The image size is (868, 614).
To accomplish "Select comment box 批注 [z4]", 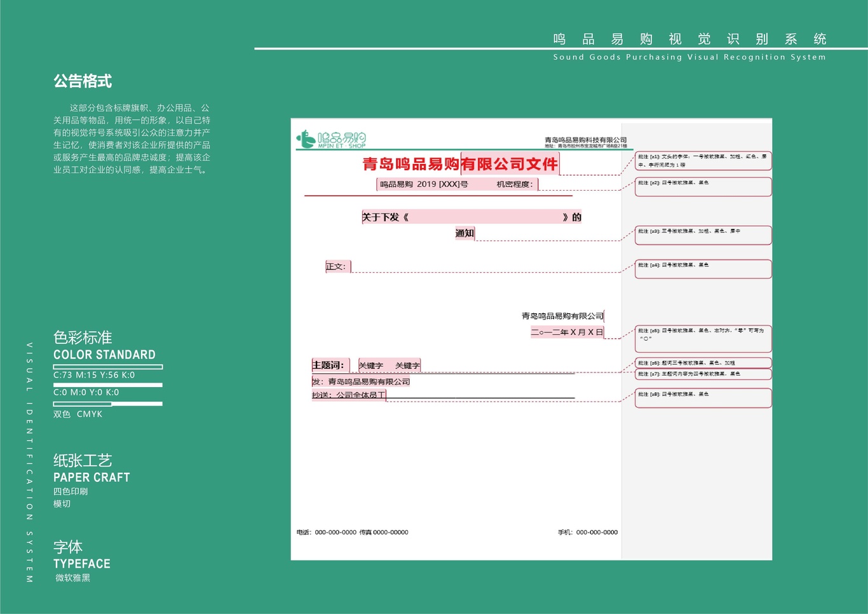I will [x=703, y=269].
